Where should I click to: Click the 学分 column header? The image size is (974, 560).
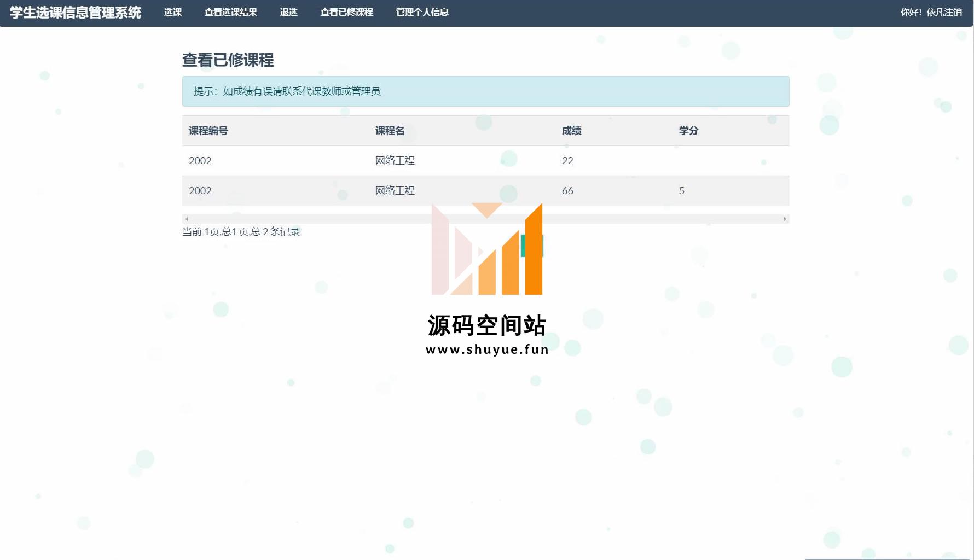[x=689, y=131]
